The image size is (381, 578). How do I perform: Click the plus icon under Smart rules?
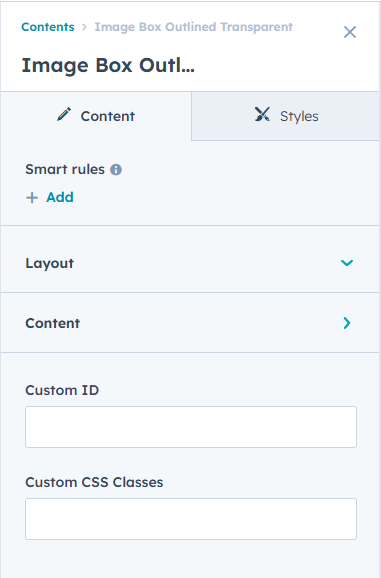(32, 198)
